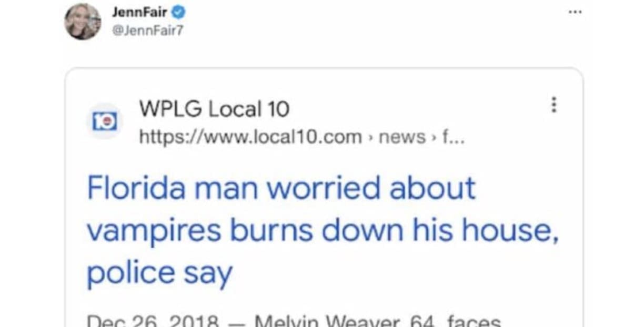The width and height of the screenshot is (644, 327).
Task: Click the https://www.local10.com domain text
Action: click(x=250, y=137)
